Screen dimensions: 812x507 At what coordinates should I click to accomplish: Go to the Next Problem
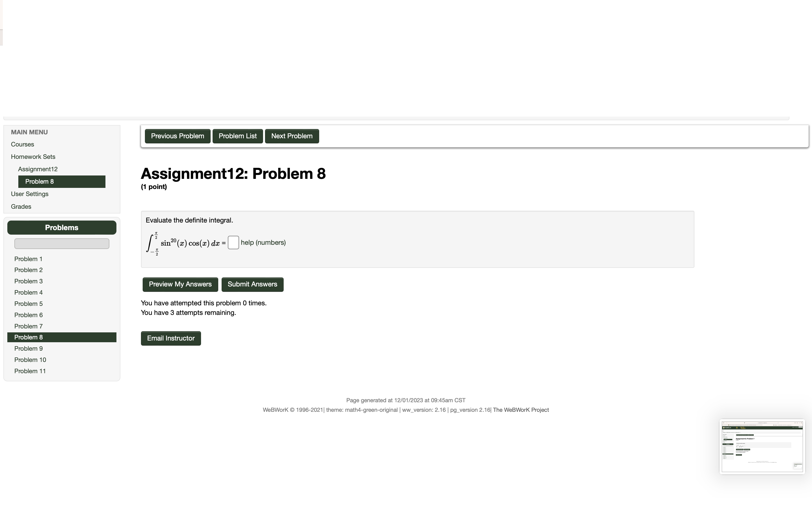[292, 136]
